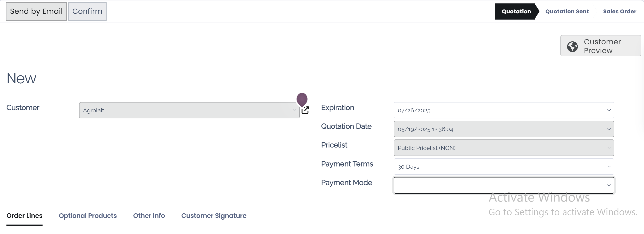Open the Optional Products tab
This screenshot has height=234, width=644.
pyautogui.click(x=87, y=216)
